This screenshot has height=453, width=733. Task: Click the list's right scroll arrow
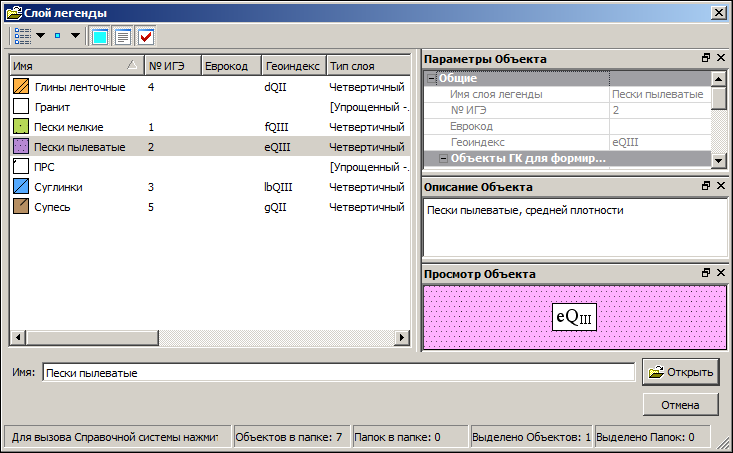[x=402, y=337]
